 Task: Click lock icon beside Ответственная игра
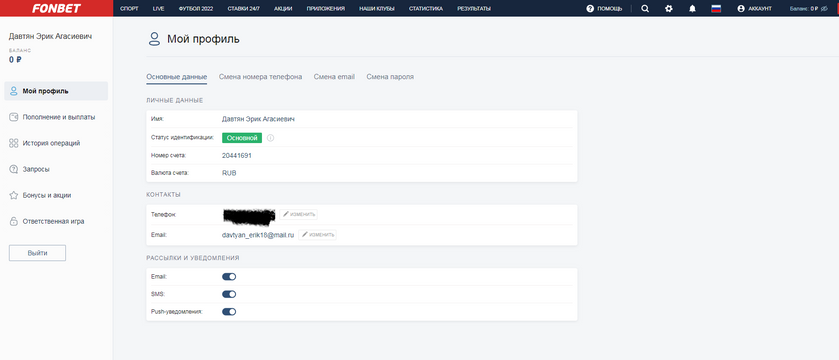coord(14,221)
